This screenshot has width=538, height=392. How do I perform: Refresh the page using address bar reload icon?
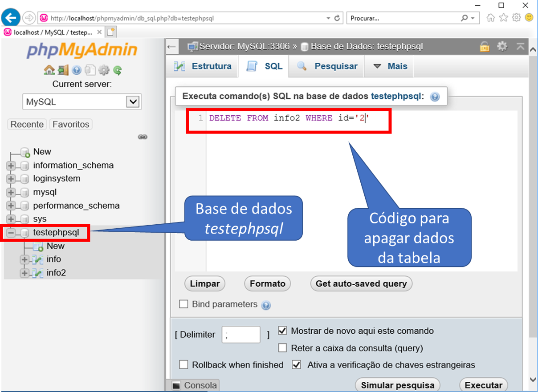click(337, 18)
